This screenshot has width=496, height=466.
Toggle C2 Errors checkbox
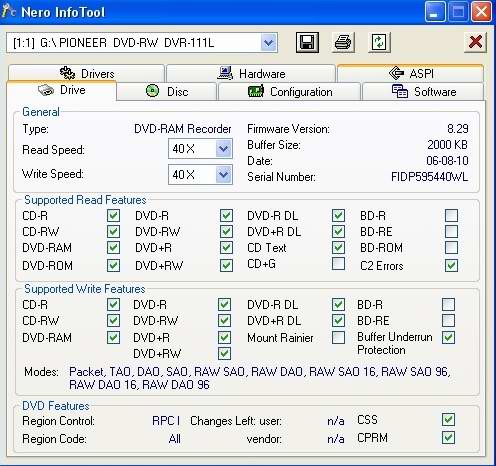tap(451, 265)
